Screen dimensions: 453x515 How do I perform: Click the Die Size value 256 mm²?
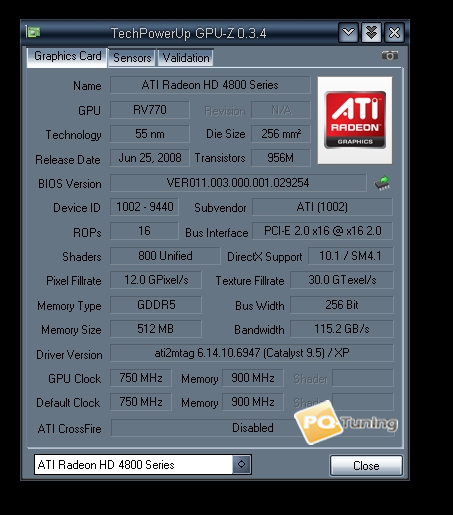[x=281, y=134]
